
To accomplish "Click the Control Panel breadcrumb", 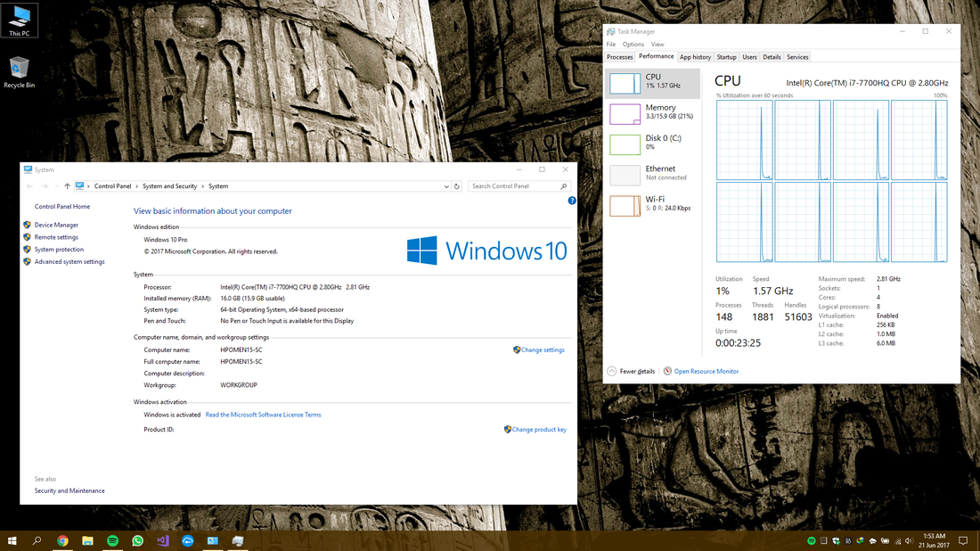I will pyautogui.click(x=112, y=186).
